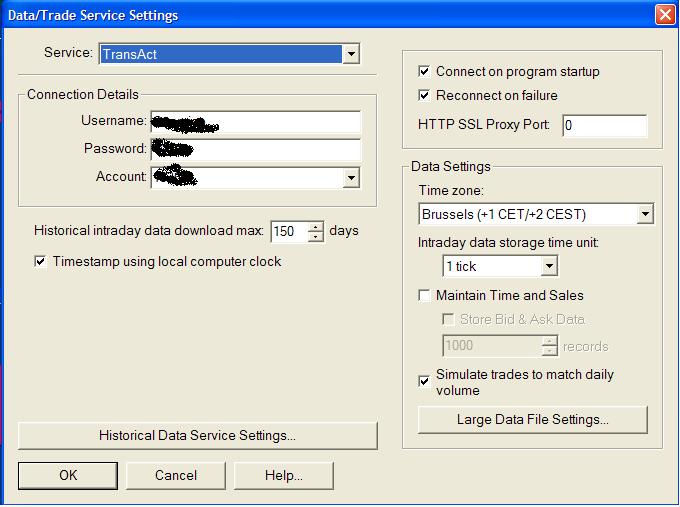Expand Intraday data storage time unit dropdown
680x507 pixels.
click(500, 266)
